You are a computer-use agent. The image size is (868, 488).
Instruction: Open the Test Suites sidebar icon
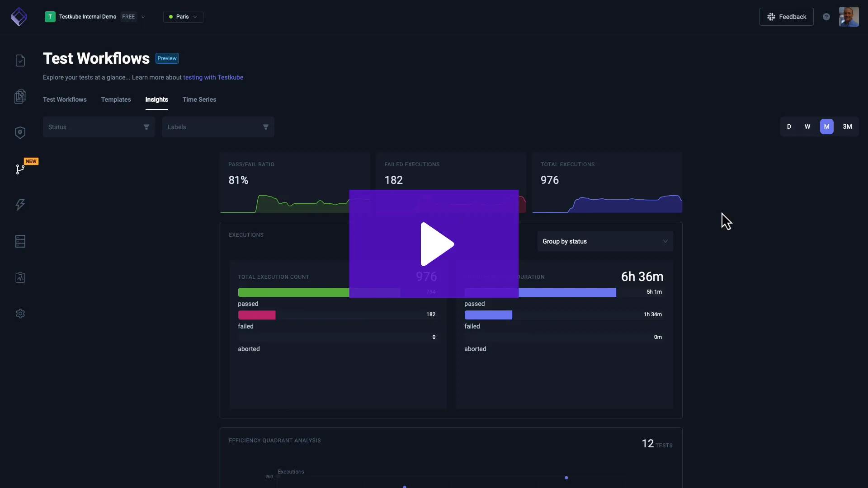(20, 97)
